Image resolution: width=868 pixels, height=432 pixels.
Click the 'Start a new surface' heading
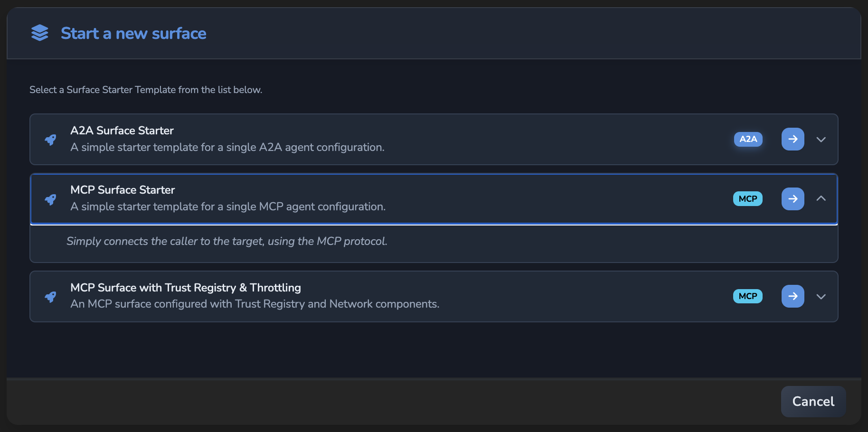pyautogui.click(x=133, y=33)
